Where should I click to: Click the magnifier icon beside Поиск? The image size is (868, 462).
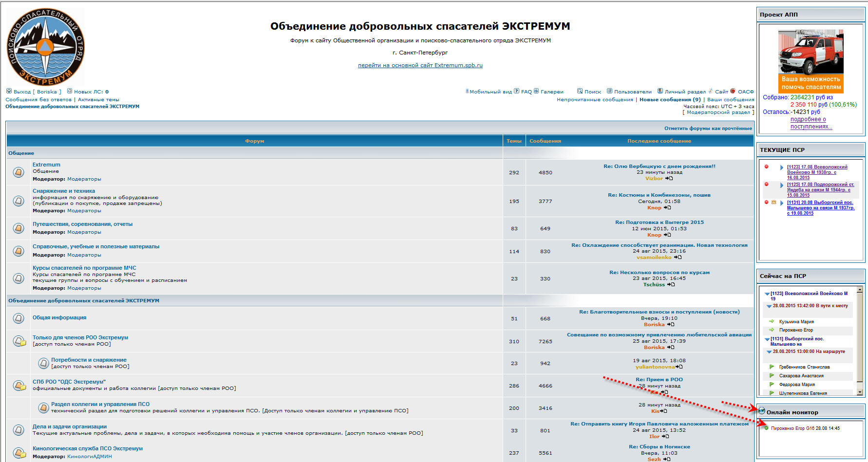(x=580, y=91)
